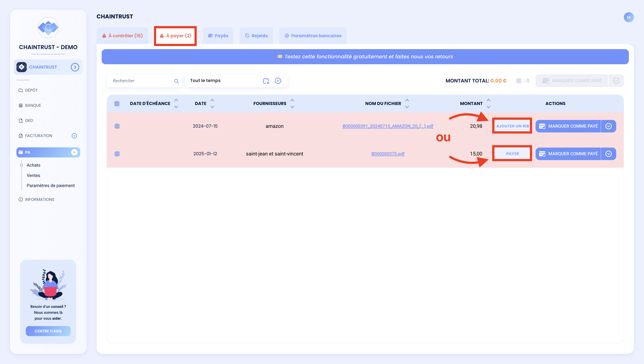Switch to the À contrôler (15) tab
644x364 pixels.
pos(122,36)
